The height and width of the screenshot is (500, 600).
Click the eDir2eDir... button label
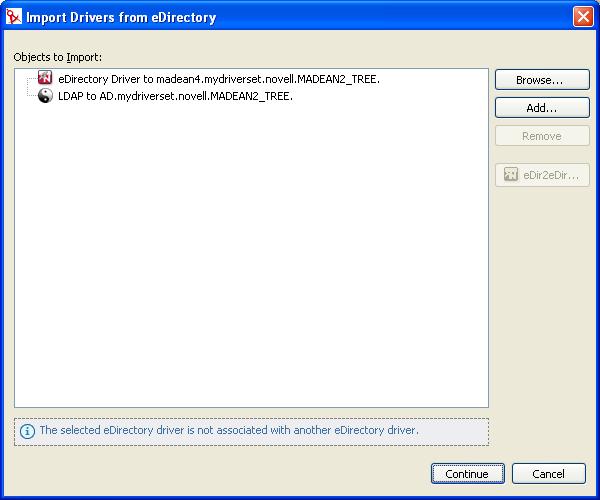pos(551,175)
